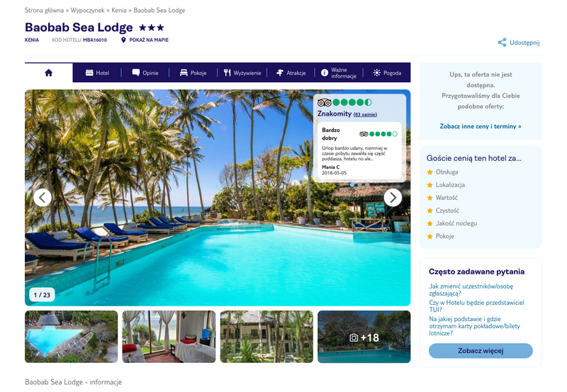The width and height of the screenshot is (567, 392).
Task: Go to the next gallery photo arrow
Action: click(x=393, y=198)
